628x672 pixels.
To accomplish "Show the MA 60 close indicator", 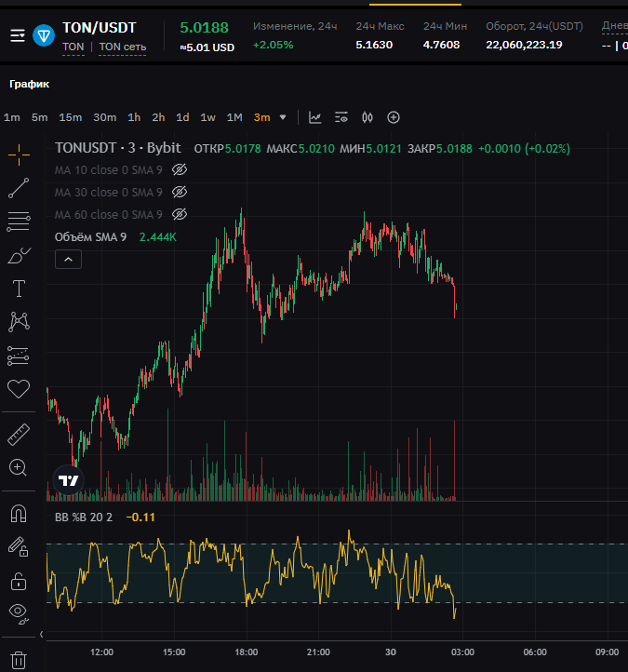I will 180,214.
